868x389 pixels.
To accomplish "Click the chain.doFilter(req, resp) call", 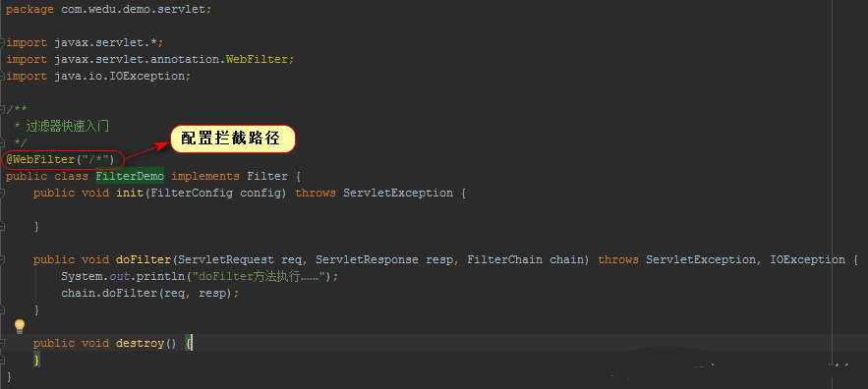I will pyautogui.click(x=149, y=294).
